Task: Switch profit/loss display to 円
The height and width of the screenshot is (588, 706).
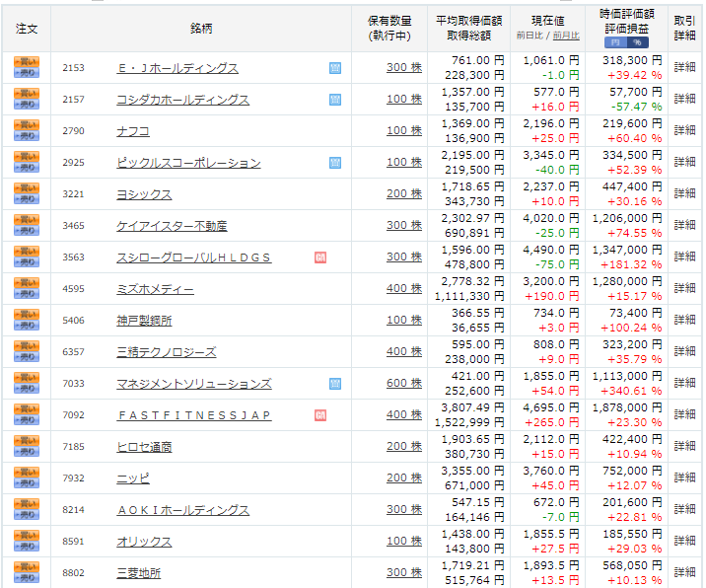Action: (615, 42)
